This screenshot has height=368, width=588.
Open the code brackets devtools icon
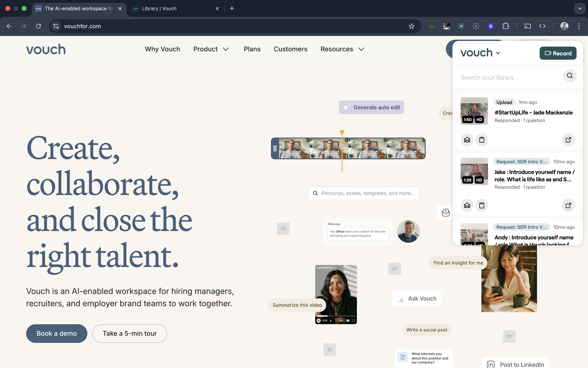(x=542, y=26)
